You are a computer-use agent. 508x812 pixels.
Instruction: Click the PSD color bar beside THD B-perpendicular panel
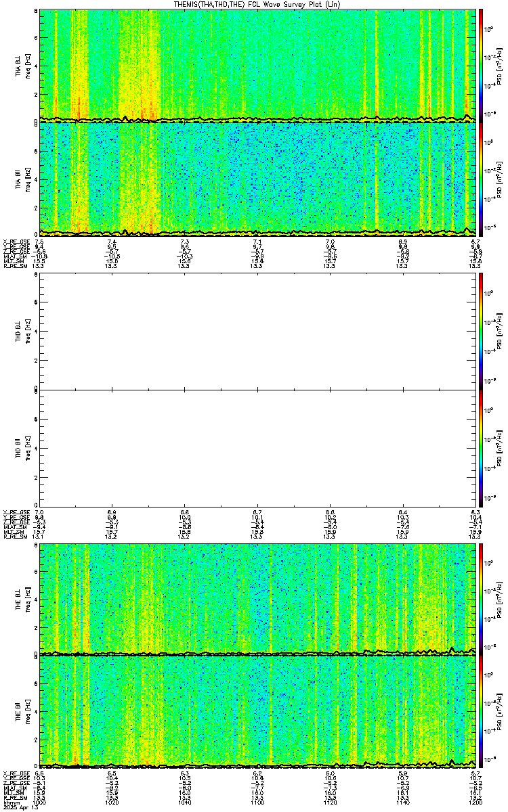[481, 332]
